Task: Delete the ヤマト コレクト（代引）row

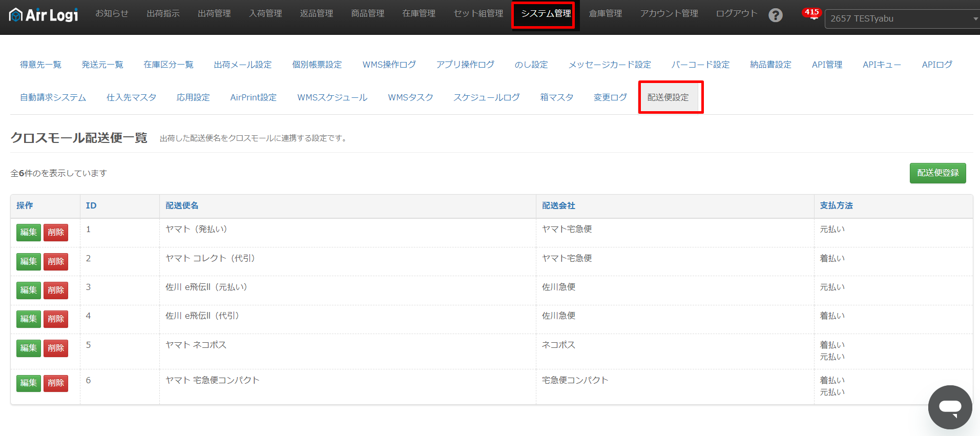Action: point(56,262)
